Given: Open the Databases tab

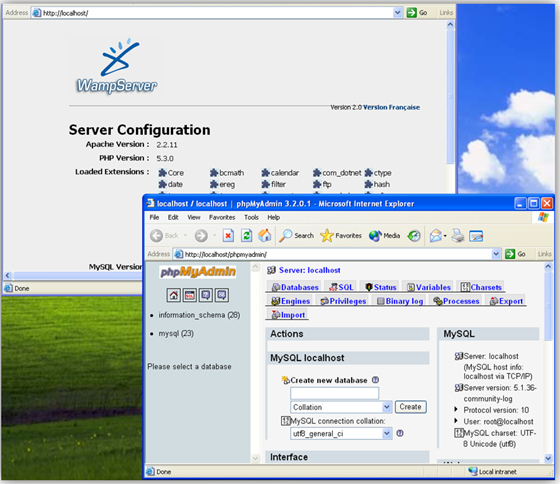Looking at the screenshot, I should [295, 287].
